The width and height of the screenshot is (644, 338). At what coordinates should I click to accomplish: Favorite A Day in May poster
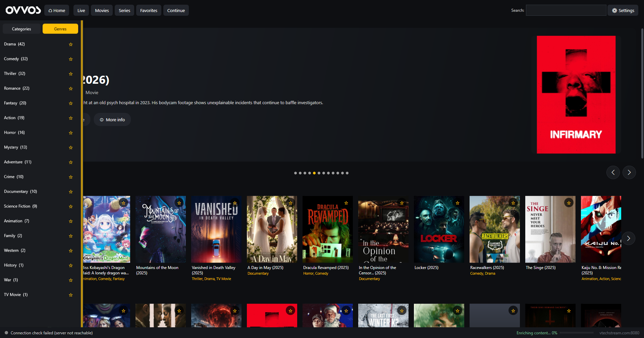click(x=290, y=203)
